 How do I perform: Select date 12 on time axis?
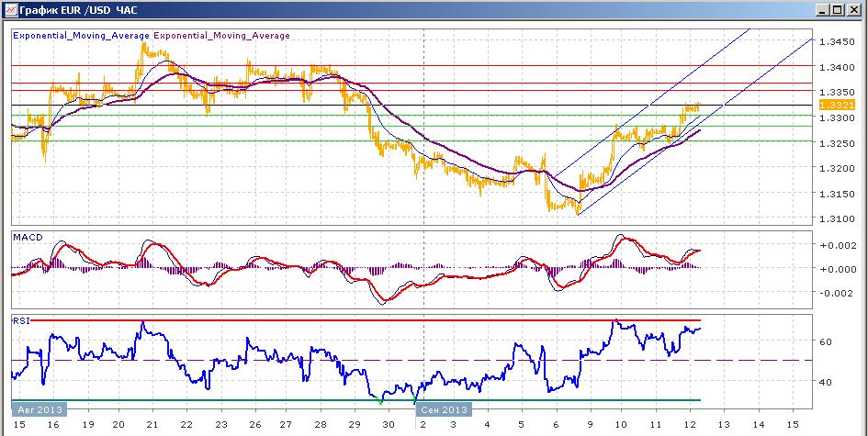689,424
